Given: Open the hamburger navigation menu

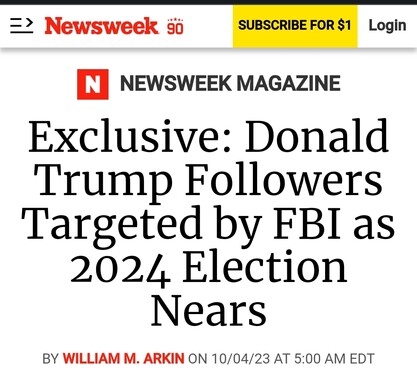Looking at the screenshot, I should (x=21, y=26).
